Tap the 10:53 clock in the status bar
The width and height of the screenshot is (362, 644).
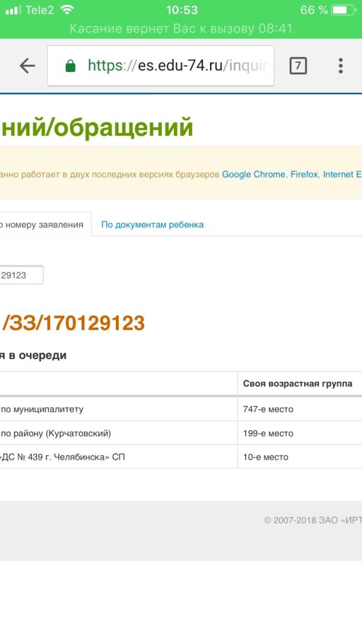pos(182,10)
